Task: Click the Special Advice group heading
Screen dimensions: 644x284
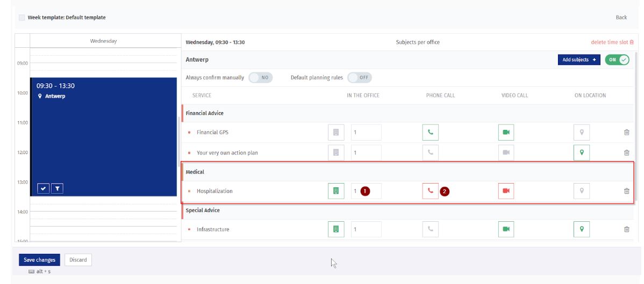Action: (203, 210)
